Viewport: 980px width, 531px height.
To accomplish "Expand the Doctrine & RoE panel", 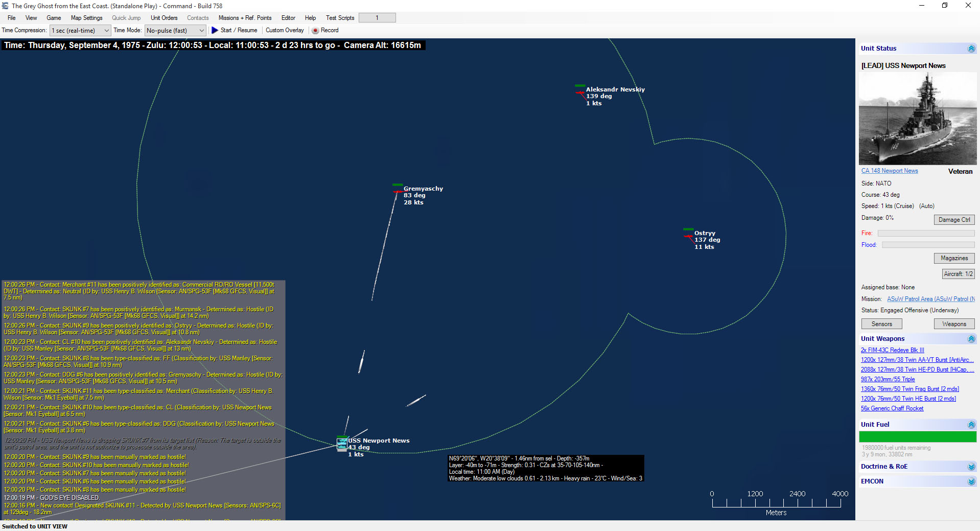I will (x=971, y=466).
